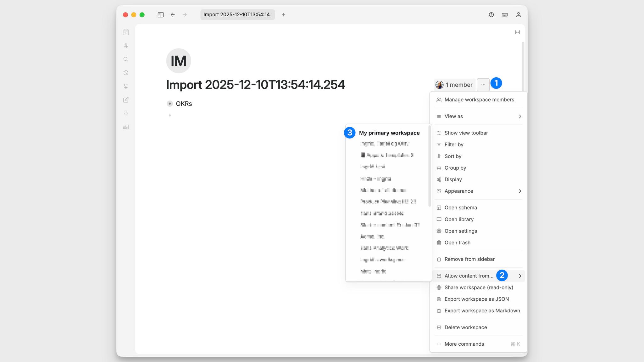Click the submenu workspace list scrollbar
The image size is (644, 362).
tap(430, 167)
